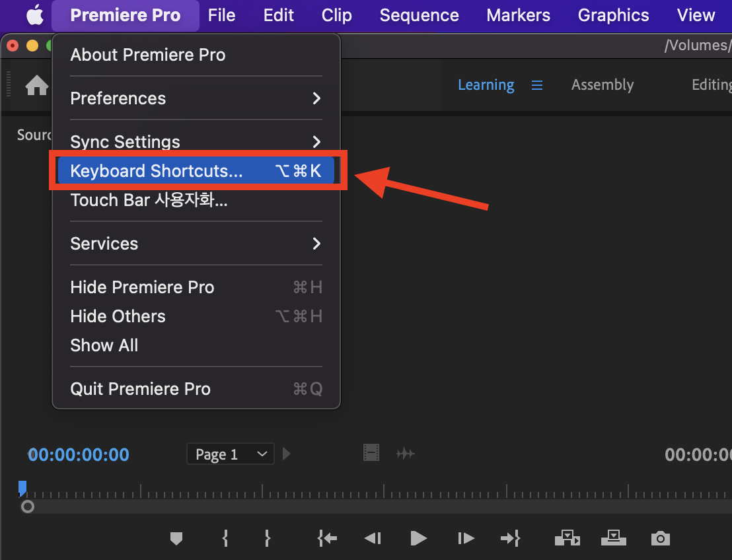Mark Out point bracket button
732x560 pixels.
tap(268, 538)
